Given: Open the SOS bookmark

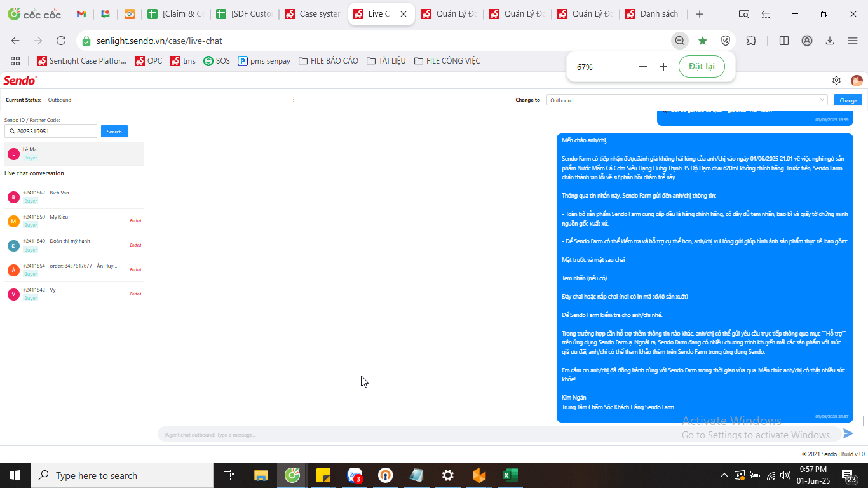Looking at the screenshot, I should [217, 61].
